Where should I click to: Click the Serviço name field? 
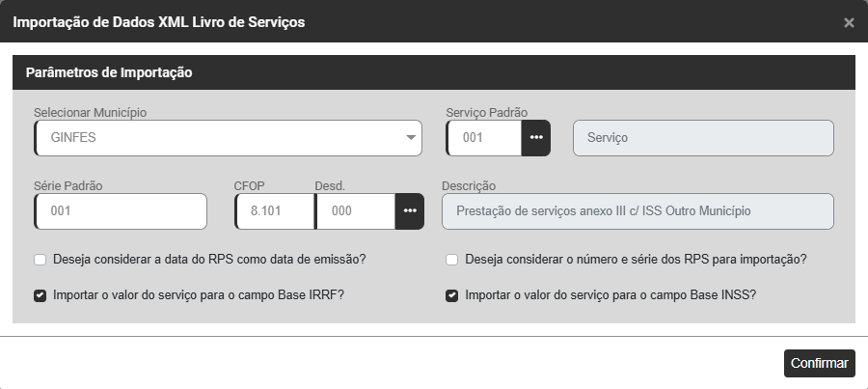(x=703, y=138)
